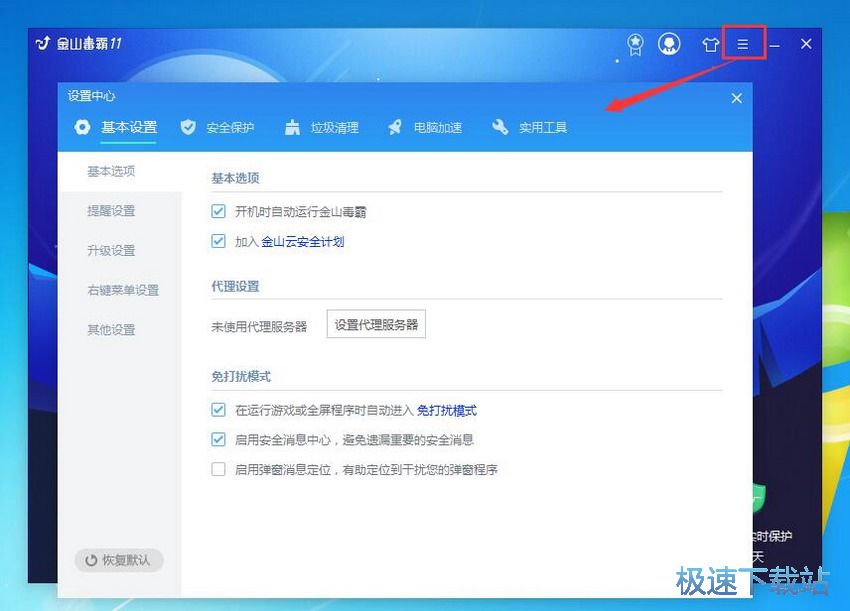This screenshot has height=611, width=850.
Task: Click the 金山毒霸 logo icon
Action: click(43, 43)
